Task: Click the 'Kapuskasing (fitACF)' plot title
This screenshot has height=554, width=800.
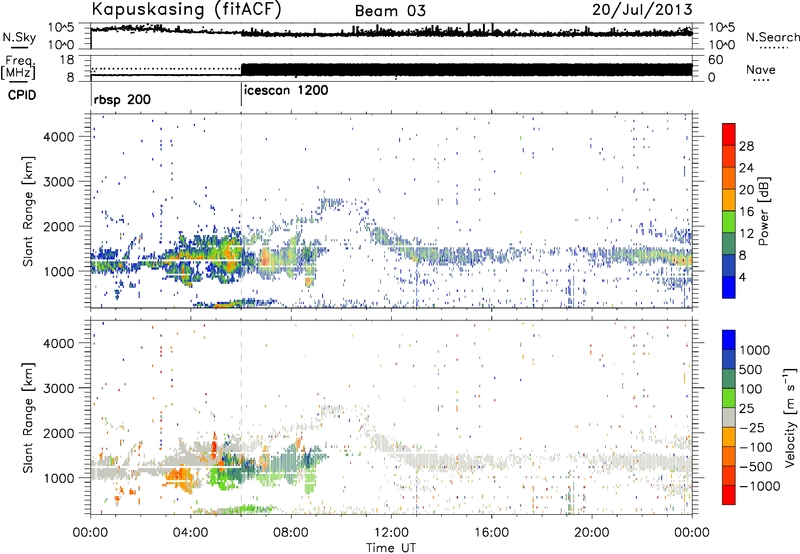Action: point(186,10)
